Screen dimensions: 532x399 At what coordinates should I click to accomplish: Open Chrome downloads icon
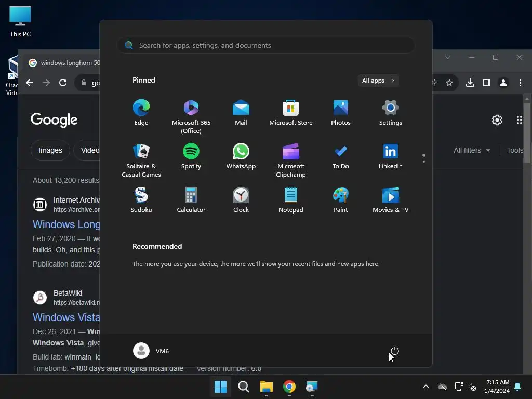pos(470,83)
